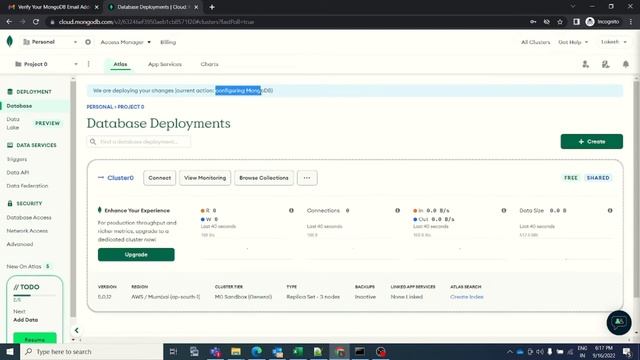The height and width of the screenshot is (360, 640).
Task: Open the project activity feed icon
Action: (x=605, y=64)
